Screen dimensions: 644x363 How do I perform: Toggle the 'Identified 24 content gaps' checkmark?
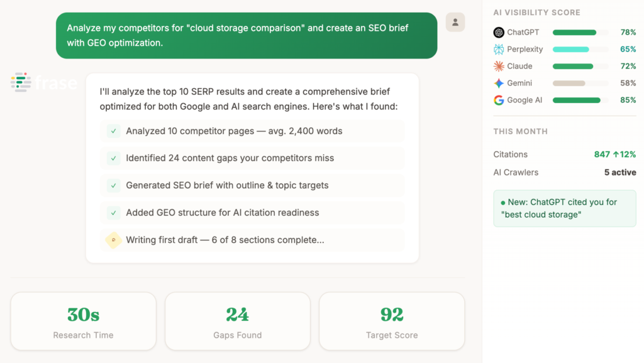113,159
